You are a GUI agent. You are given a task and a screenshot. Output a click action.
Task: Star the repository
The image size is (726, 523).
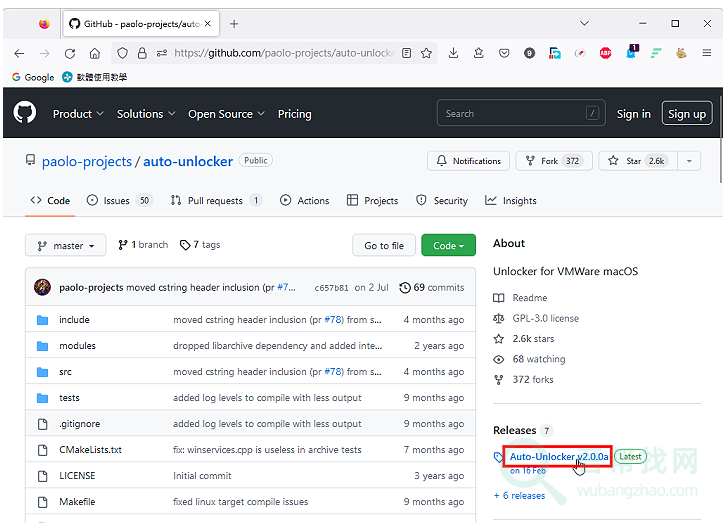[638, 161]
